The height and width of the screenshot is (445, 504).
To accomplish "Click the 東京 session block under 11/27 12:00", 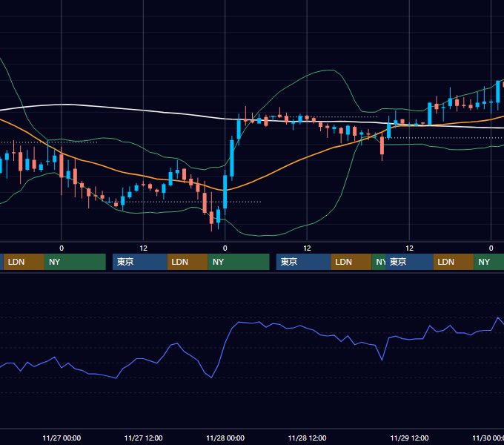I will pyautogui.click(x=140, y=262).
